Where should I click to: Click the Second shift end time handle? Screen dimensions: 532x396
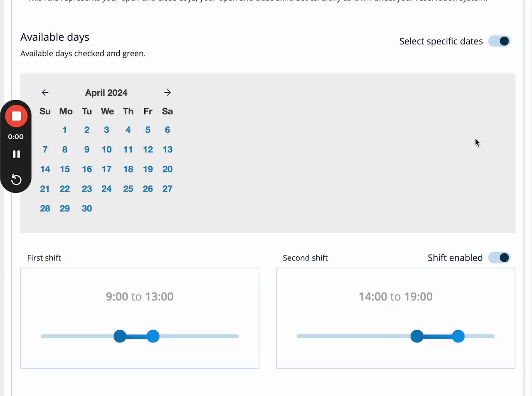(458, 336)
